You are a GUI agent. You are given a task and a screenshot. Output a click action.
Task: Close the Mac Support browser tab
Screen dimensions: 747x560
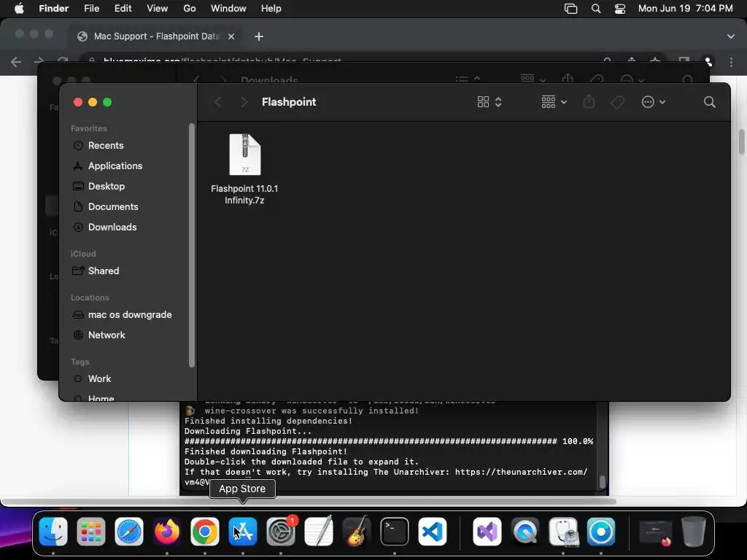(x=231, y=36)
